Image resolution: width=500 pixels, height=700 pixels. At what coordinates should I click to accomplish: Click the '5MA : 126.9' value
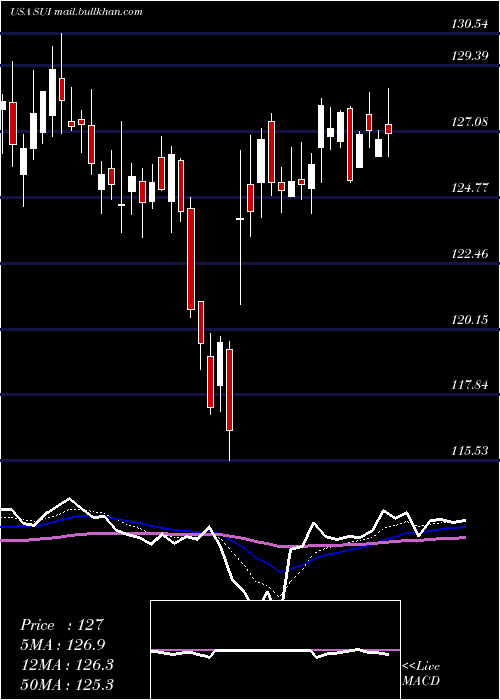63,645
